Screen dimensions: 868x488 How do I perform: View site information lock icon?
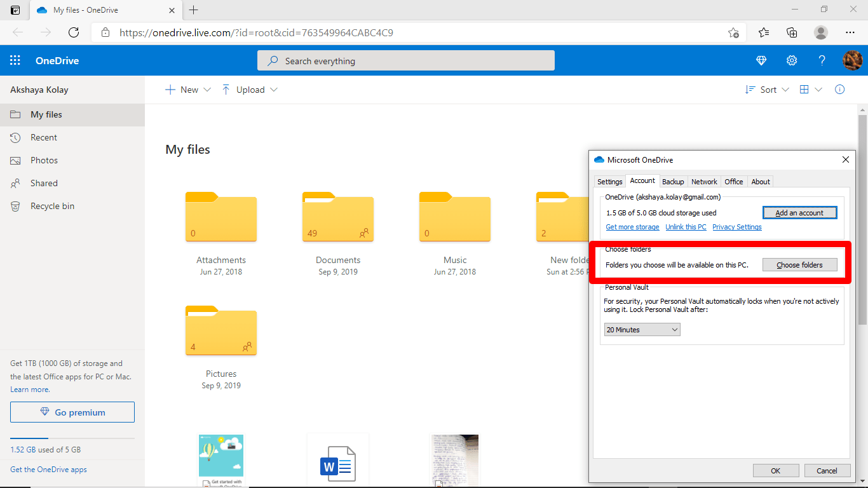105,32
